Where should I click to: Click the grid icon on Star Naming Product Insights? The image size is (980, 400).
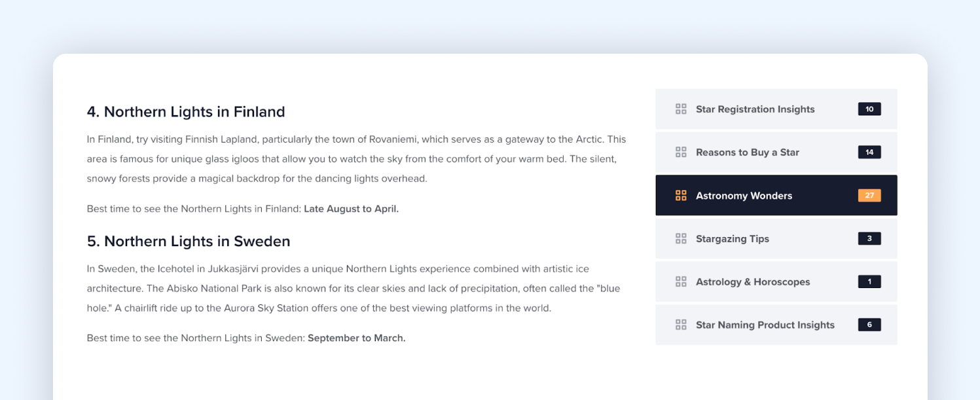pos(681,325)
